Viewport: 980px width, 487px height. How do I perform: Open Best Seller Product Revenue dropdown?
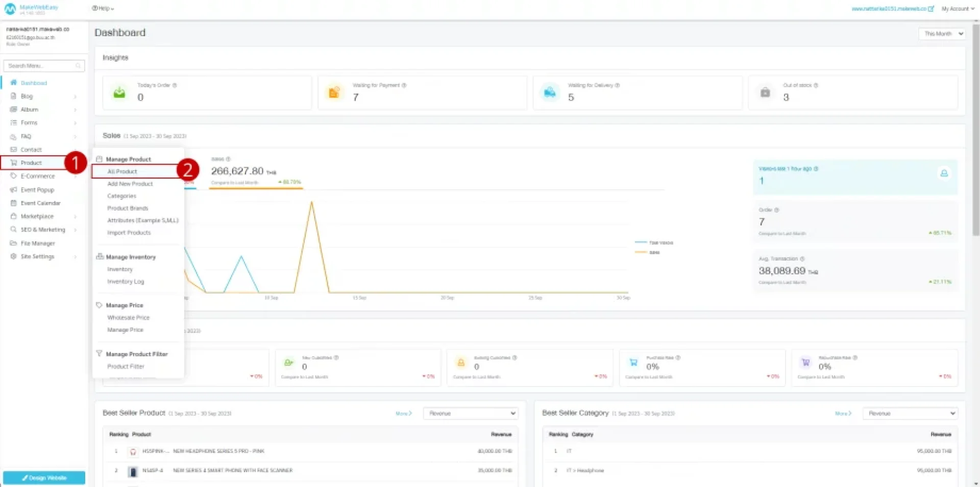(x=470, y=414)
